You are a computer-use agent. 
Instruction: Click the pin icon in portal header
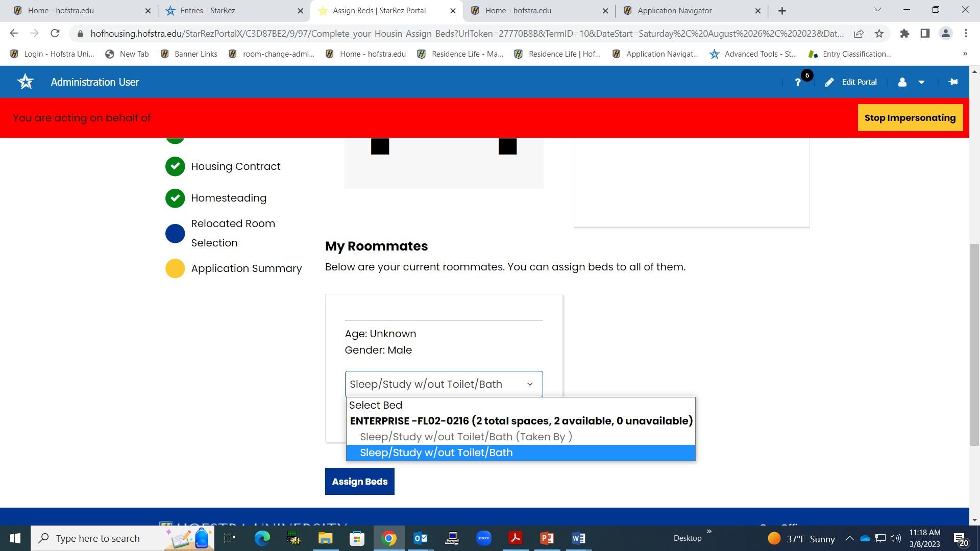coord(952,82)
